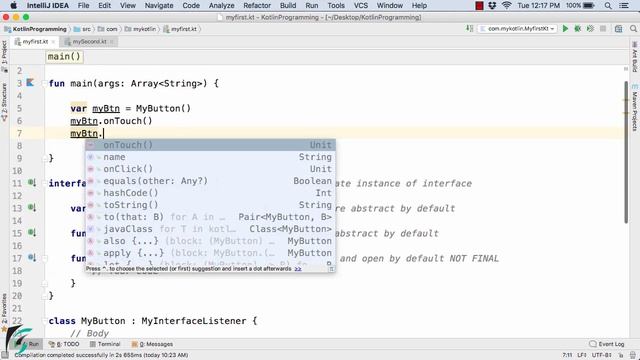Open Project Structure toolbar icon
Screen dimensions: 640x360
pos(619,29)
